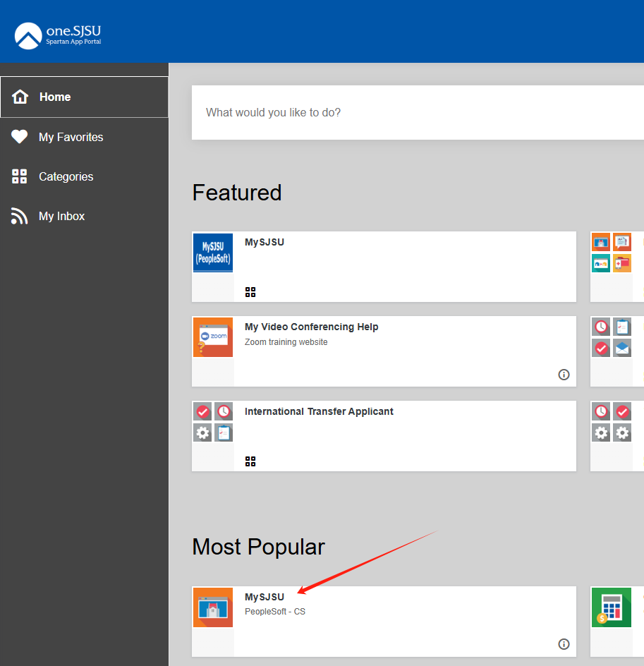Click the Featured MySJSU tile title

(x=265, y=243)
